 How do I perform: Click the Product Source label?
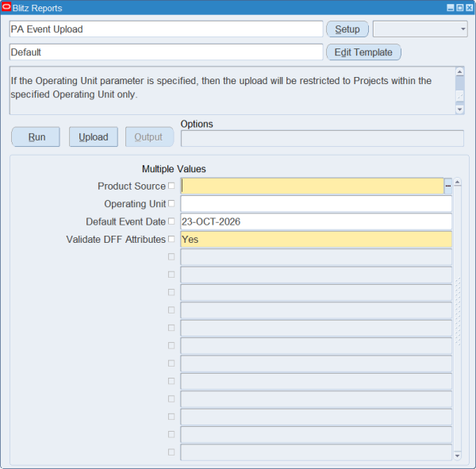click(132, 186)
